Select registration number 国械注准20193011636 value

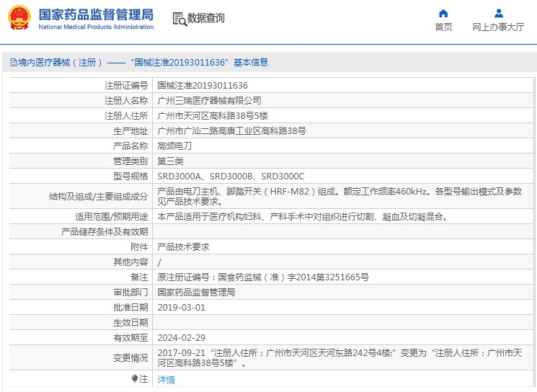(x=203, y=86)
